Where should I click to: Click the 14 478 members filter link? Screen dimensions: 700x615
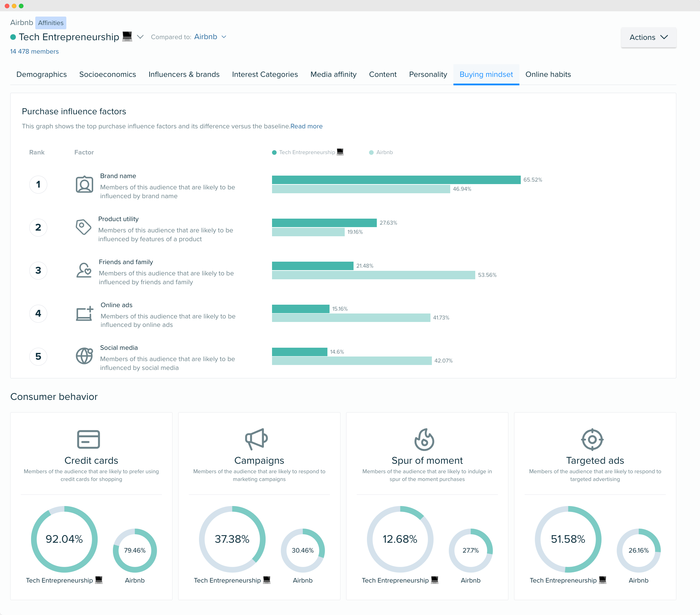(34, 51)
